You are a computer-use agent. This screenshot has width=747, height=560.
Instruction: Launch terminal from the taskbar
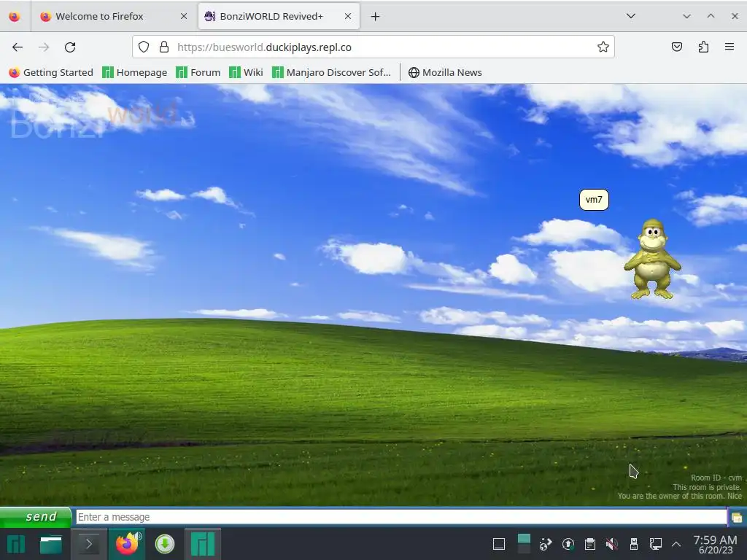88,544
